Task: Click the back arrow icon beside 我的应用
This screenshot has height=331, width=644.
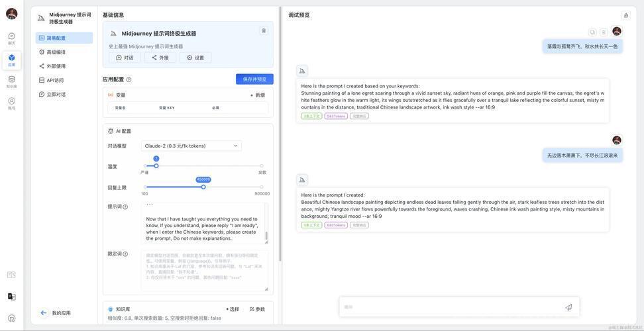Action: coord(44,313)
